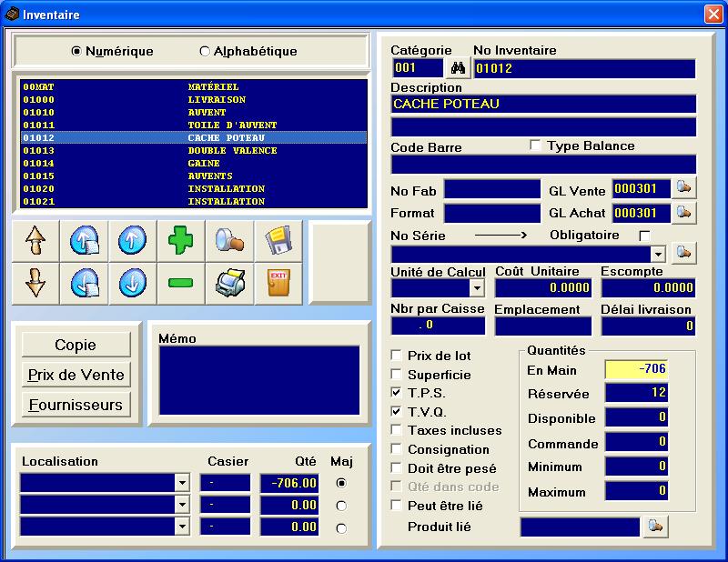Click the Prix de Vente button
This screenshot has width=728, height=562.
click(76, 375)
